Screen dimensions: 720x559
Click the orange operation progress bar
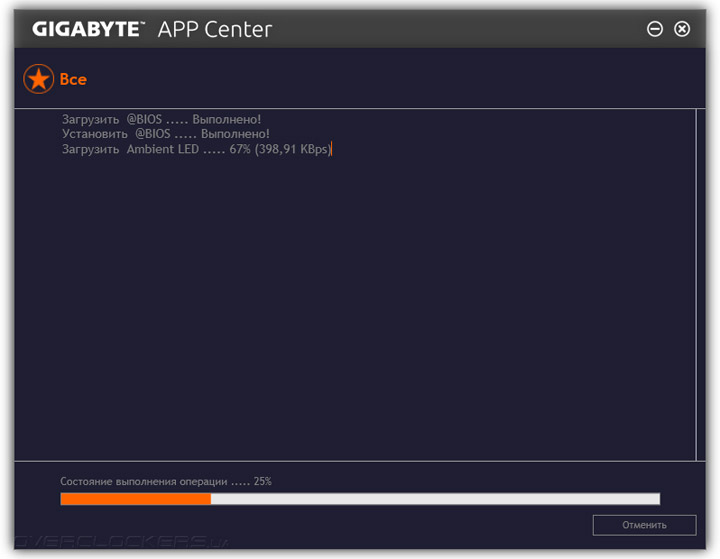click(360, 499)
